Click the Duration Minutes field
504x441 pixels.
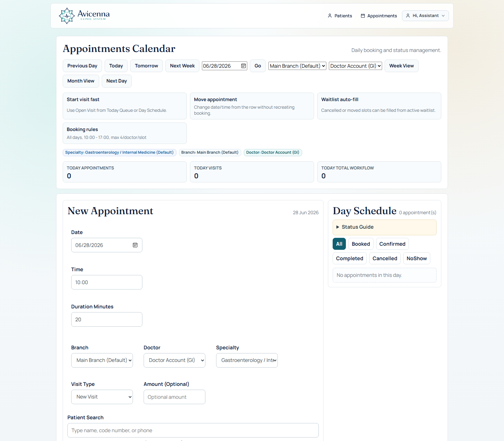click(107, 319)
